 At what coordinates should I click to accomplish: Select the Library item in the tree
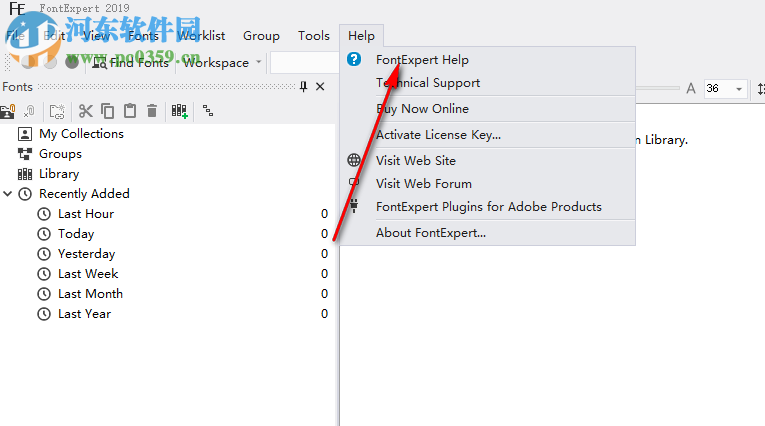(x=59, y=174)
